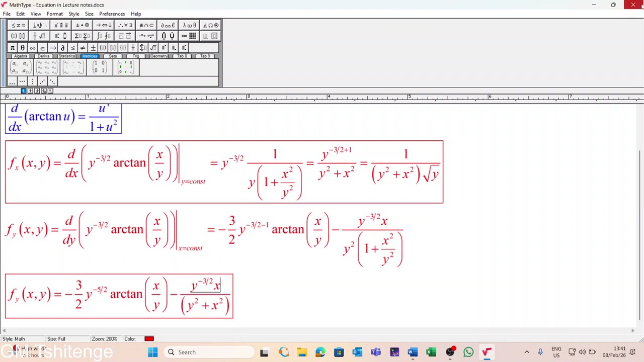The width and height of the screenshot is (644, 362).
Task: Open the matrix templates palette
Action: tap(189, 36)
